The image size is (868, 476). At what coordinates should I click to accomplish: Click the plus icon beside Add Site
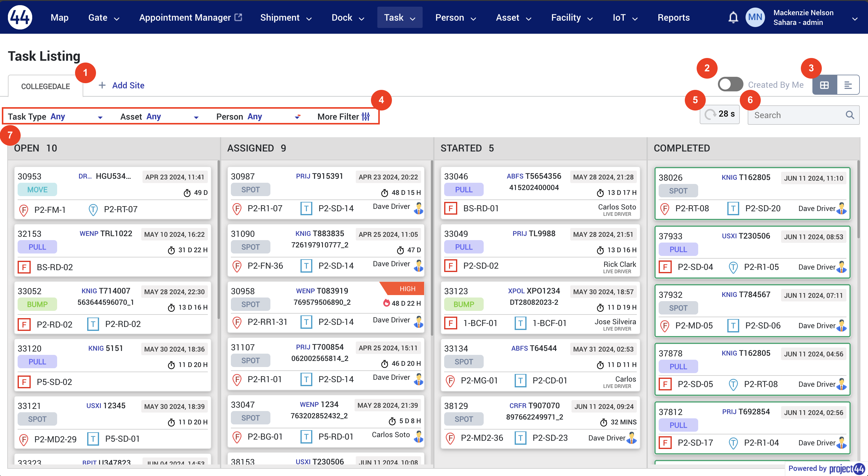tap(102, 85)
